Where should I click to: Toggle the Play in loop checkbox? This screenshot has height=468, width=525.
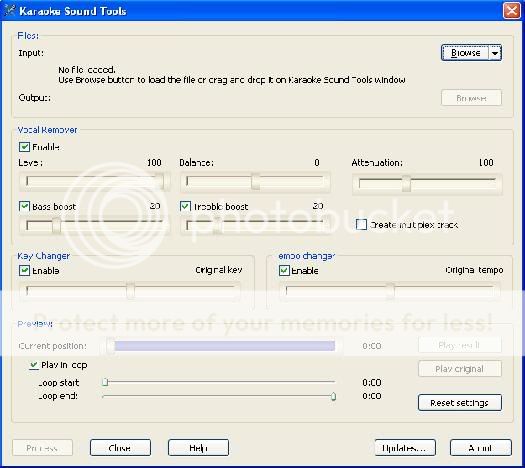(x=34, y=365)
